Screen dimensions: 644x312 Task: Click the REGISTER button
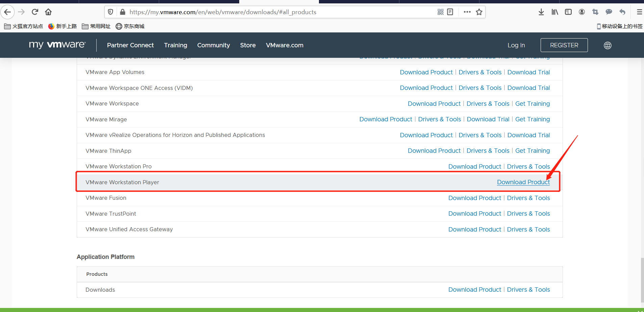564,45
